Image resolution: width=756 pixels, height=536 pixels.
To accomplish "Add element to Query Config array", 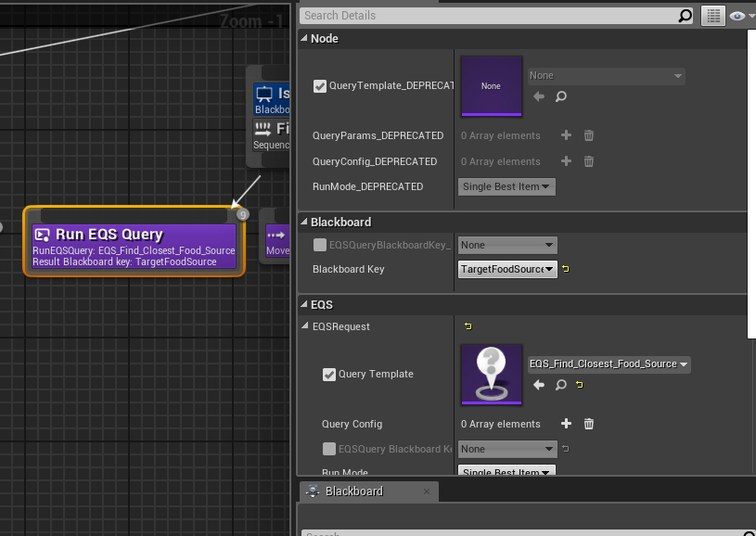I will [566, 424].
